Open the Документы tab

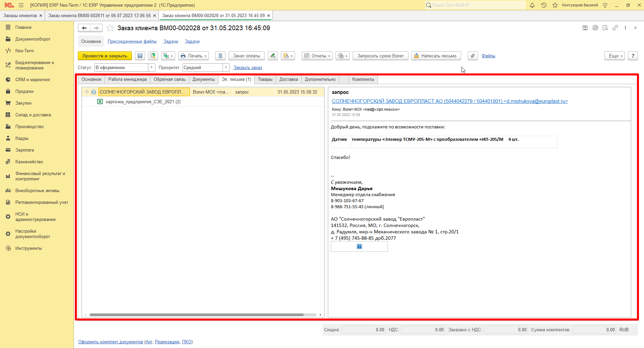pos(204,79)
